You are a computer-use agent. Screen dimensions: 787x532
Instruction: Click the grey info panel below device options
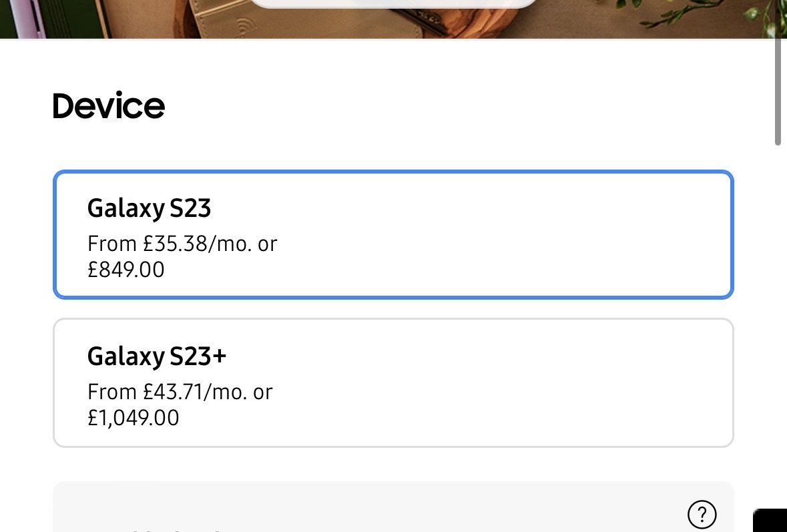(393, 507)
